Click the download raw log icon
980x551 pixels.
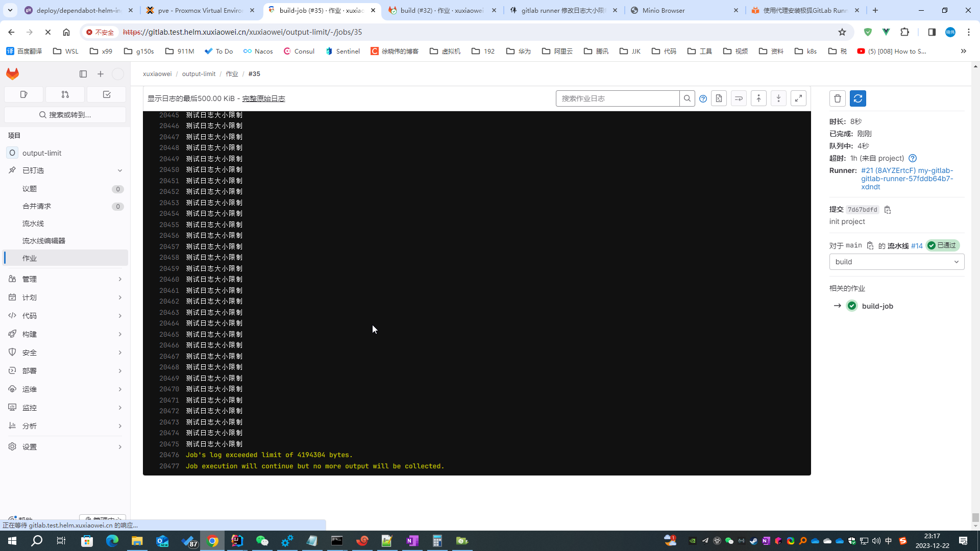pos(720,98)
